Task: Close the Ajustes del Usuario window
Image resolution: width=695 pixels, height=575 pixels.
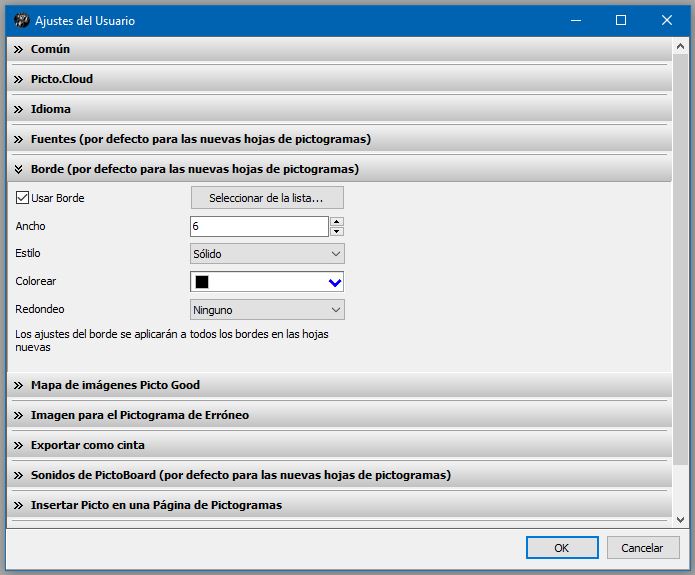Action: click(667, 20)
